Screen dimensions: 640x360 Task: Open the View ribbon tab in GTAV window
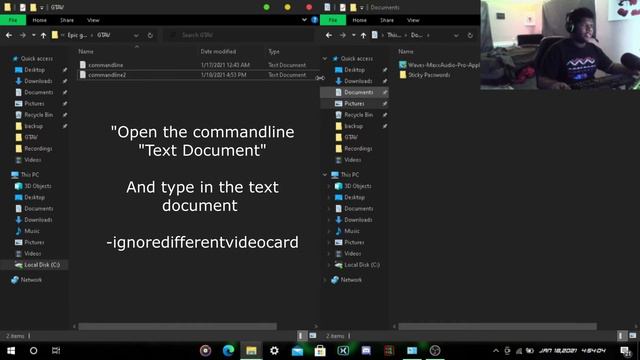93,20
